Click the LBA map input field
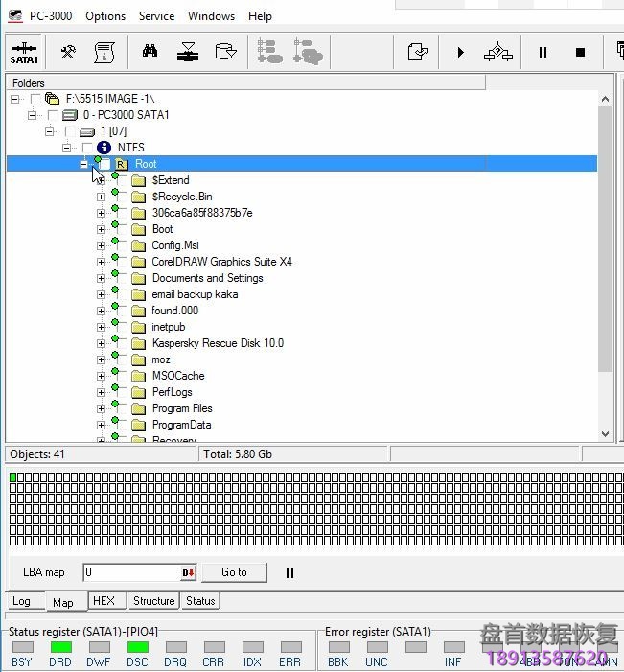 click(x=130, y=573)
